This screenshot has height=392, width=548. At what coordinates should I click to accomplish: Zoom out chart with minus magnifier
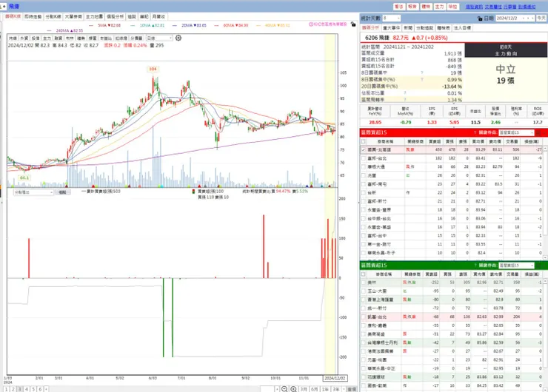pos(284,389)
